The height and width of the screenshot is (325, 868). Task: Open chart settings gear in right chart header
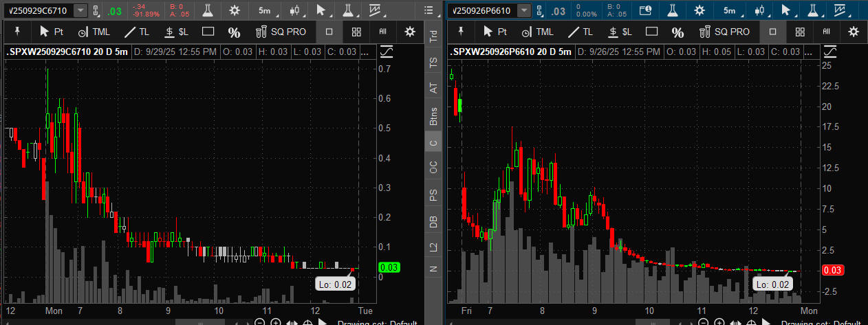pyautogui.click(x=700, y=10)
